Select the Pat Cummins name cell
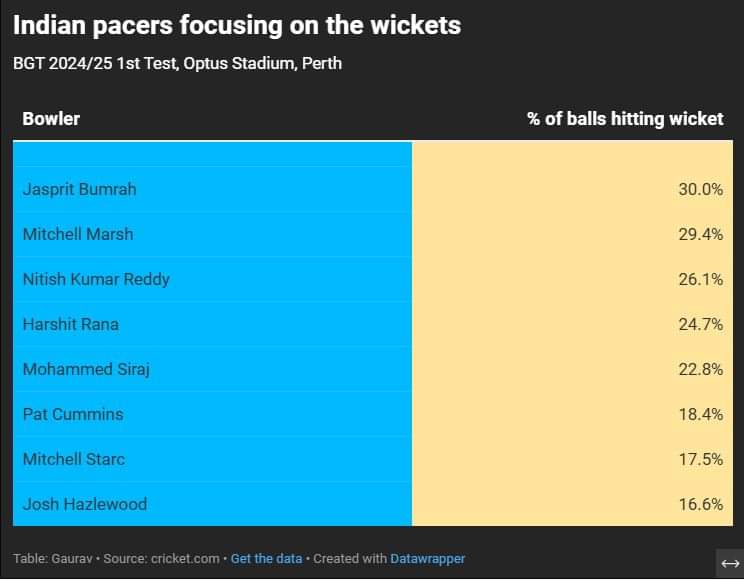The height and width of the screenshot is (580, 744). (73, 414)
